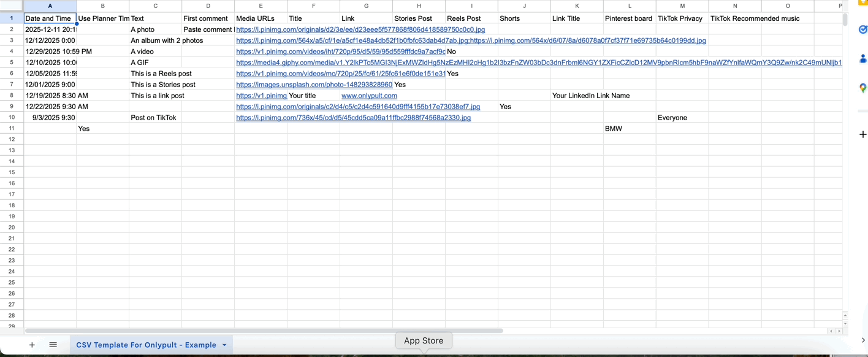This screenshot has width=868, height=357.
Task: Open the images.unsplash.com photo link
Action: click(x=314, y=85)
